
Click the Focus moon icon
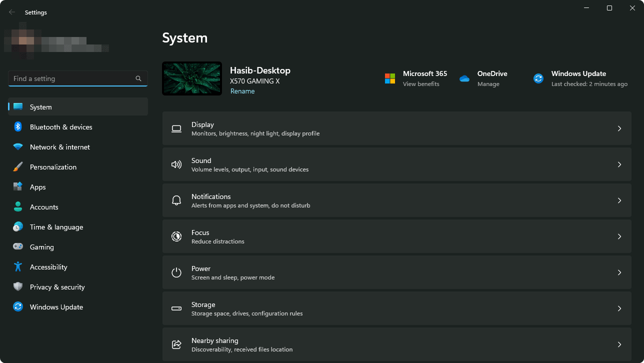coord(176,236)
